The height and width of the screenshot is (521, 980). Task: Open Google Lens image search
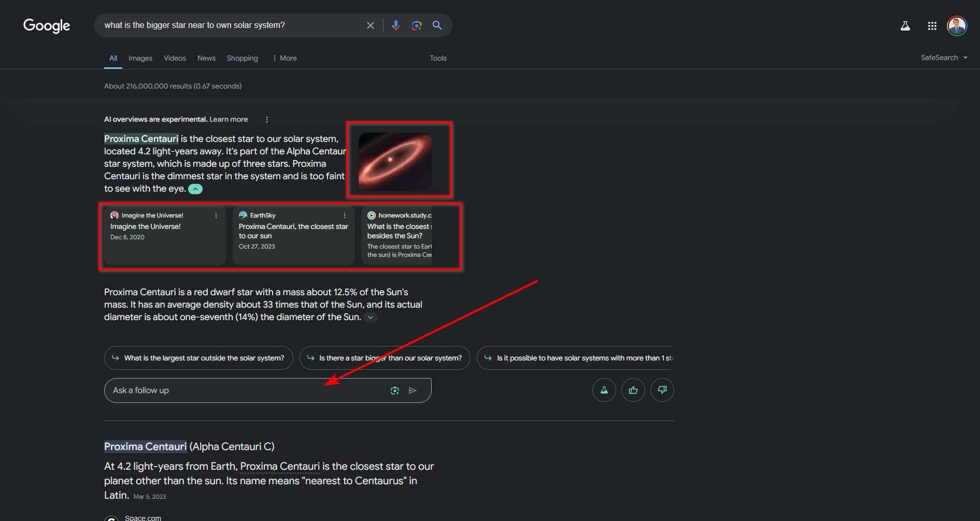(x=416, y=25)
